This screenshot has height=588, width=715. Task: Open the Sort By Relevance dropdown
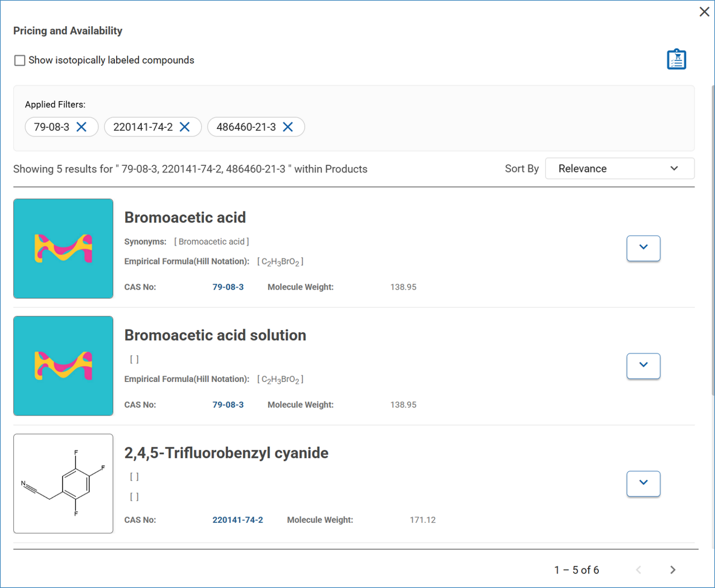pos(619,169)
